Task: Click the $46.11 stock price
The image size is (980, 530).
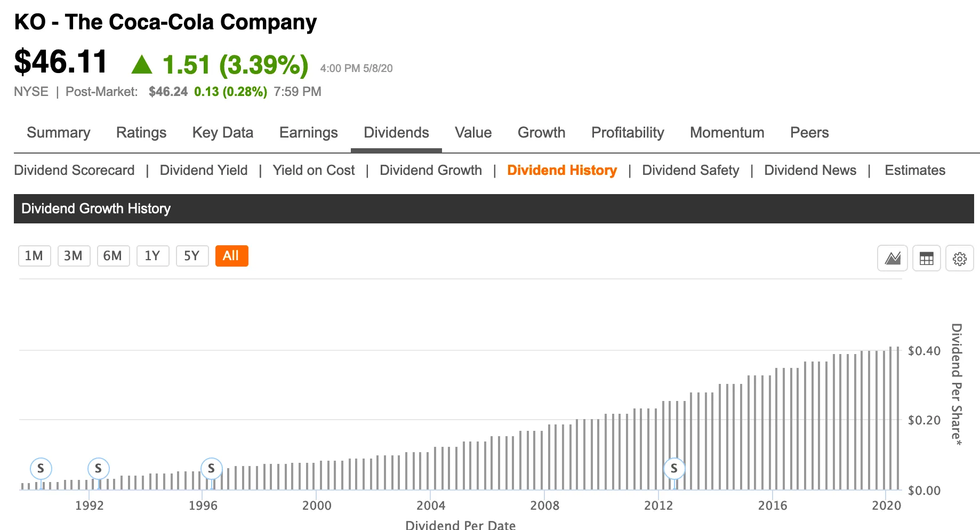Action: click(61, 61)
